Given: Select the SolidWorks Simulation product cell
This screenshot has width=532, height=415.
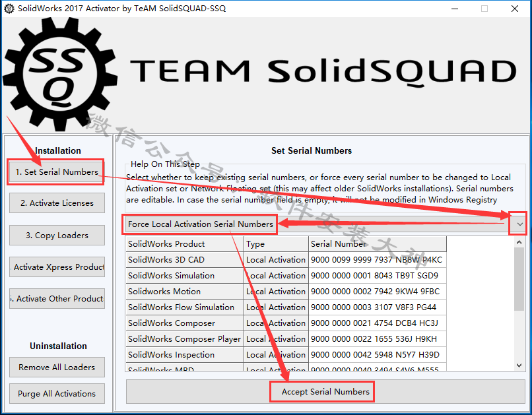Looking at the screenshot, I should pos(185,275).
